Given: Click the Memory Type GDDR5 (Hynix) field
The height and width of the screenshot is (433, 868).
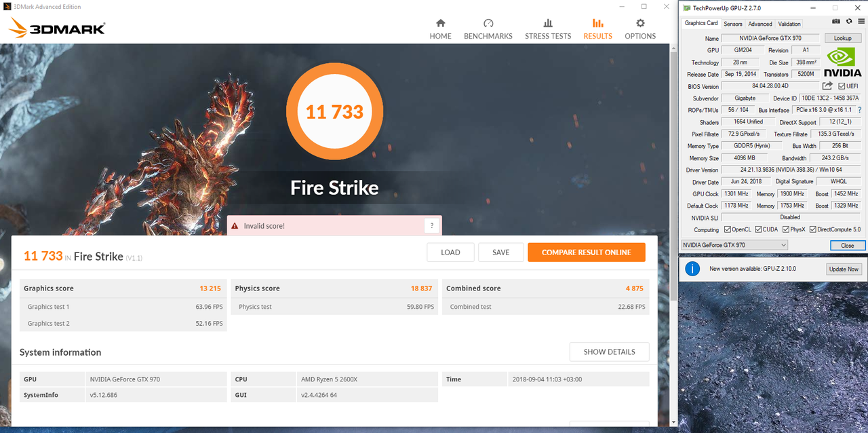Looking at the screenshot, I should point(751,146).
